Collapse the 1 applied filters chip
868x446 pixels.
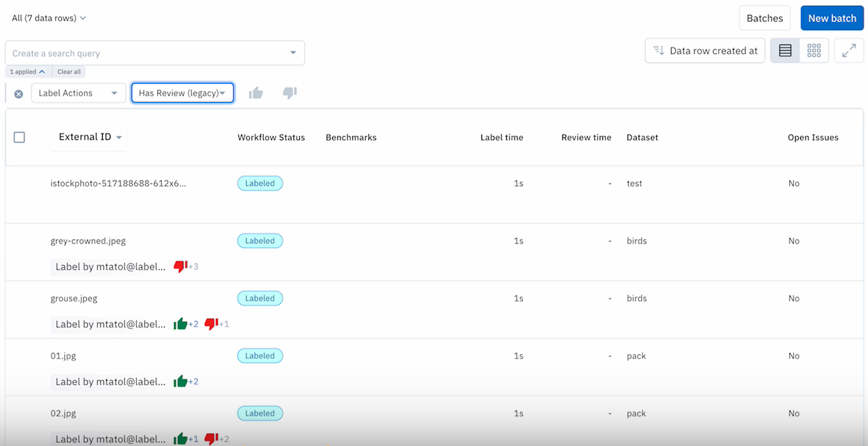click(28, 72)
